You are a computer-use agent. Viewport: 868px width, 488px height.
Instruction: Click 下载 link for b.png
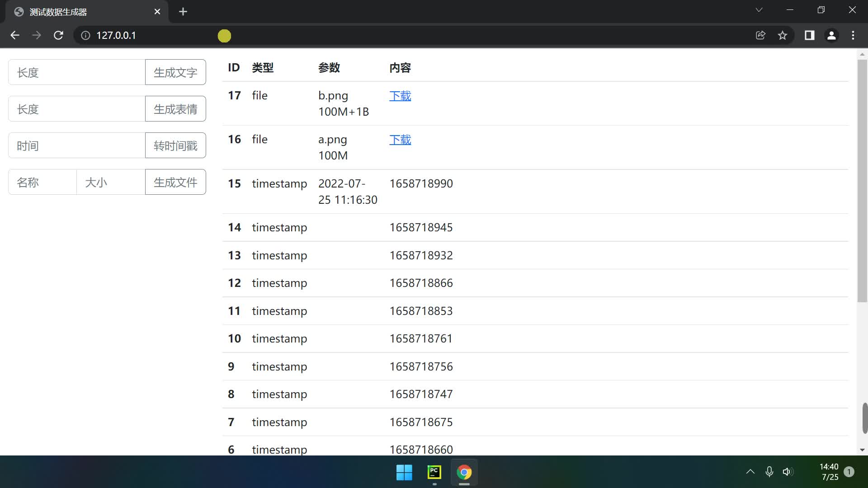(x=400, y=96)
